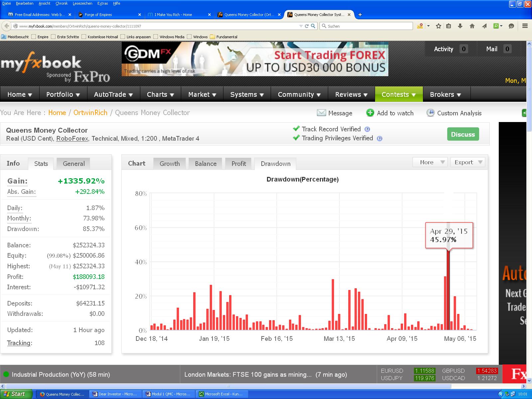This screenshot has width=532, height=399.
Task: Click the green Add to watch plus icon
Action: coord(370,113)
